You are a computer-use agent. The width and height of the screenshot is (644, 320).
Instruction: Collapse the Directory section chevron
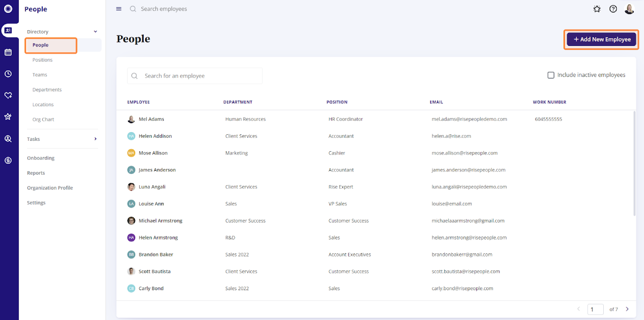point(95,32)
